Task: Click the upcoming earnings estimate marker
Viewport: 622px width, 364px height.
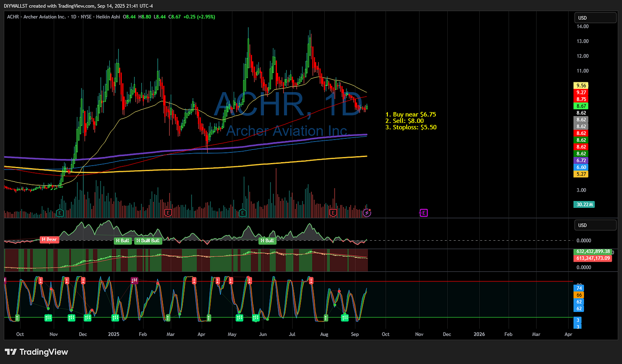Action: tap(424, 213)
